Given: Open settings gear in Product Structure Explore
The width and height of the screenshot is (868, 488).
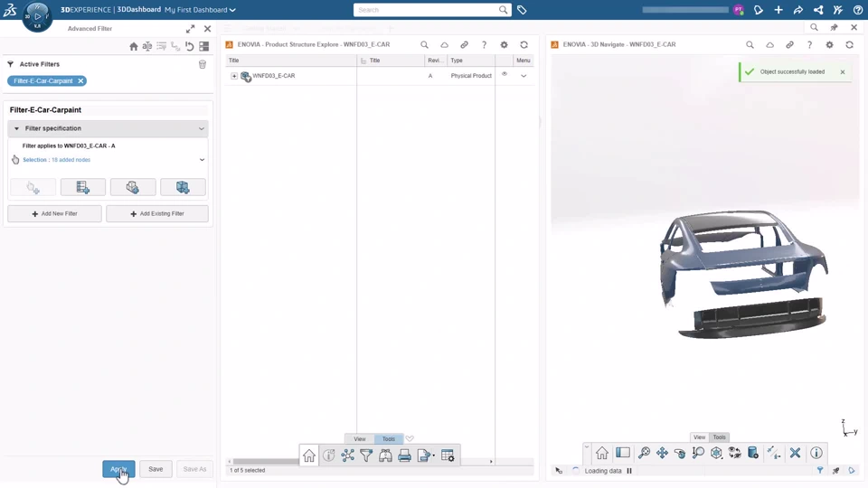Looking at the screenshot, I should tap(505, 45).
